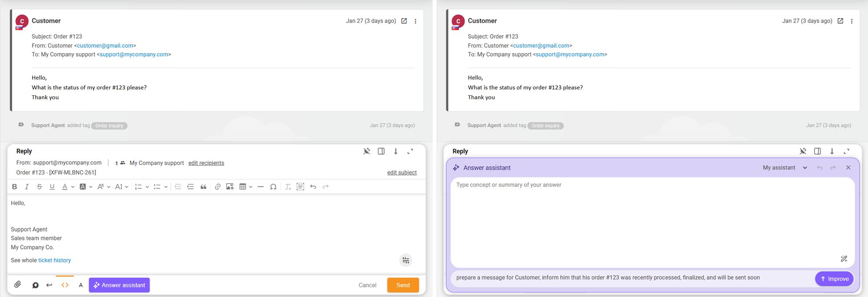Click the attach file paperclip icon
Screen dimensions: 868x297
[x=18, y=285]
